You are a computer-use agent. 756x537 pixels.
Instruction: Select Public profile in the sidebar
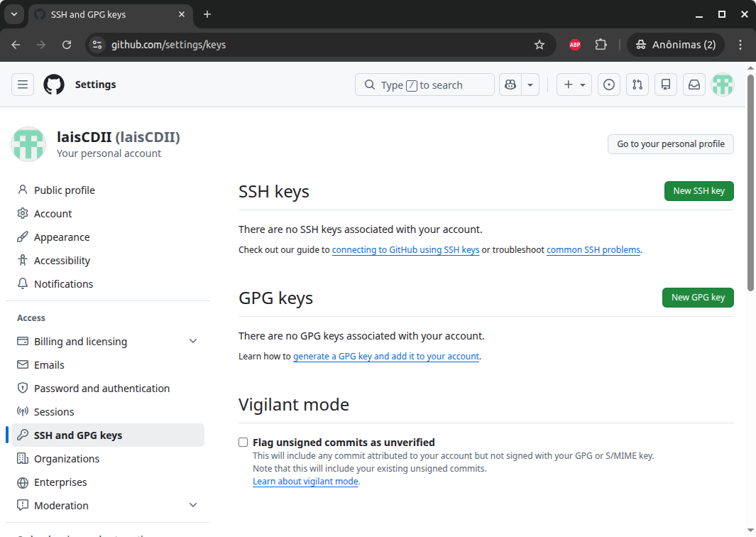pyautogui.click(x=64, y=190)
